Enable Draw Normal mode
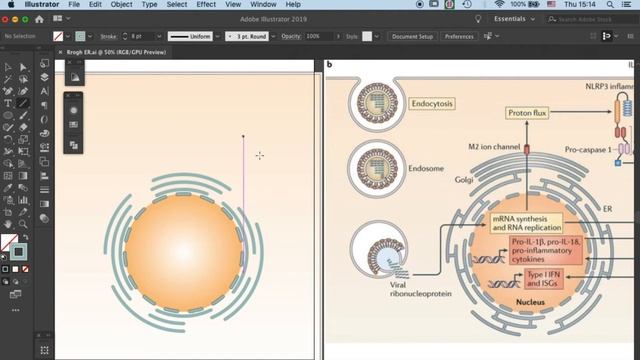Viewport: 640px width, 360px height. coord(5,282)
